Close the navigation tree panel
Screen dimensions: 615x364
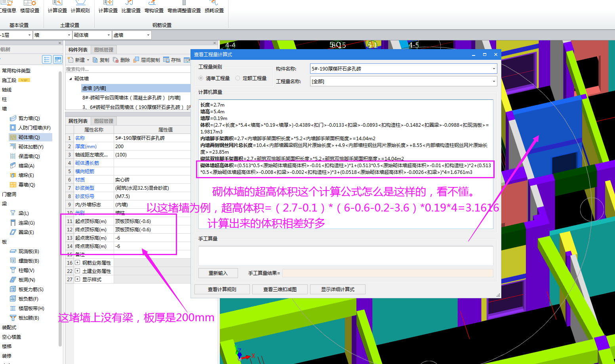pos(60,43)
